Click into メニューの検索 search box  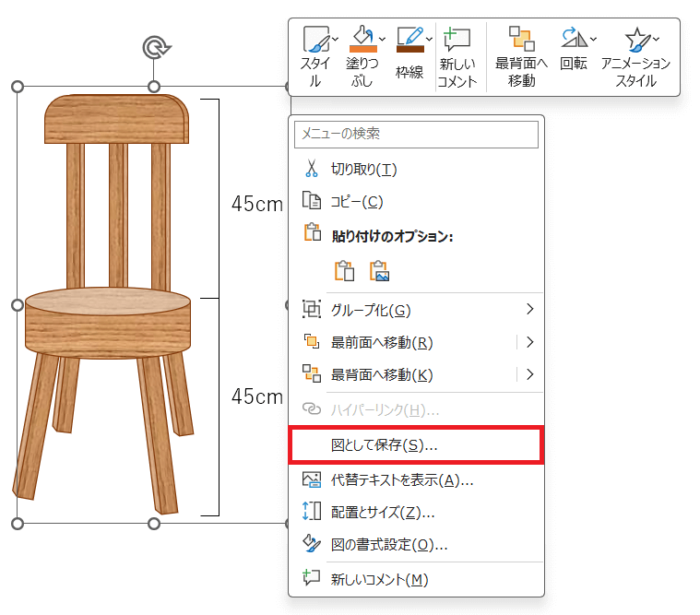[x=416, y=134]
